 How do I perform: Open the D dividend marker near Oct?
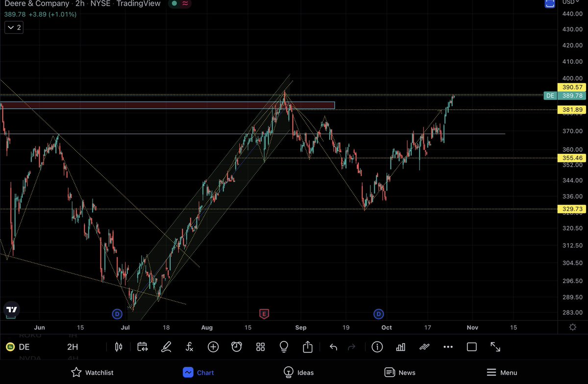378,313
